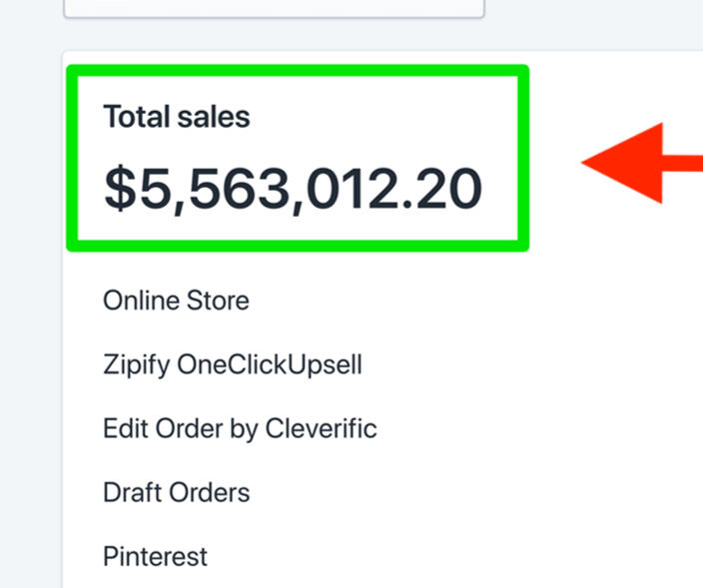Click the $5,563,012.20 sales figure

point(294,188)
